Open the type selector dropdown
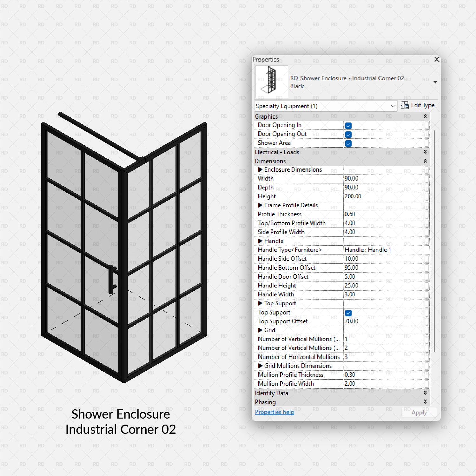Screen dimensions: 476x476 [x=435, y=82]
